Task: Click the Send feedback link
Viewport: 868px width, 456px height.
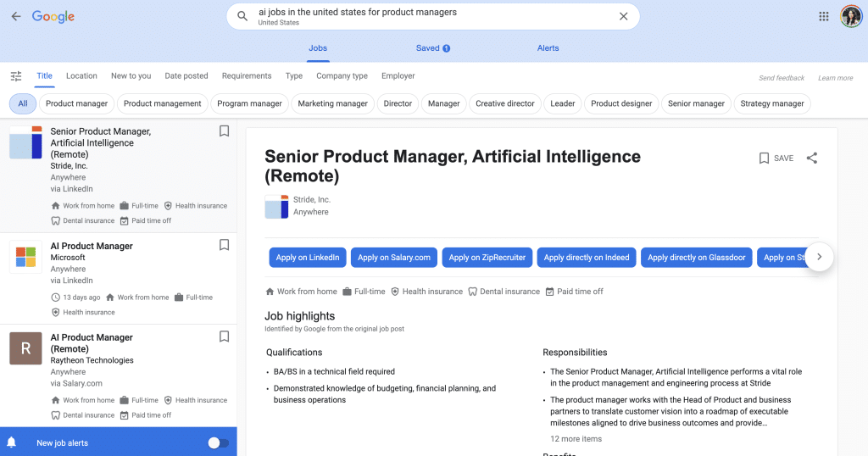Action: 781,78
